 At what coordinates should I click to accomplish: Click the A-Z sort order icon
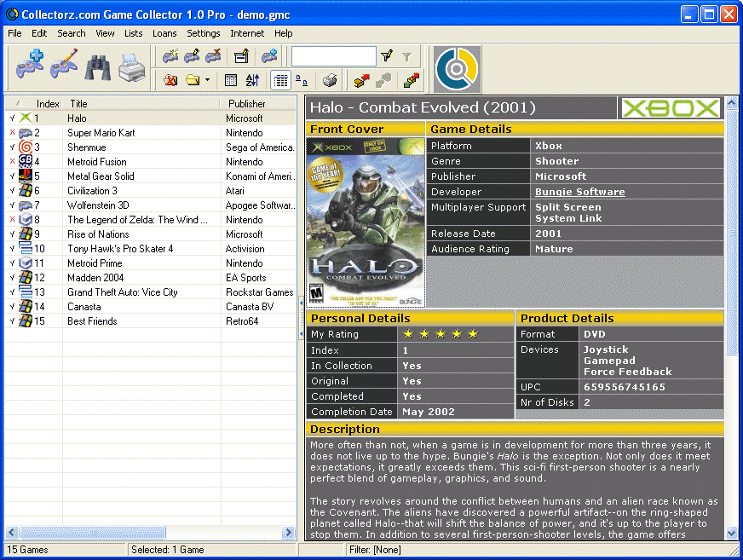[252, 80]
